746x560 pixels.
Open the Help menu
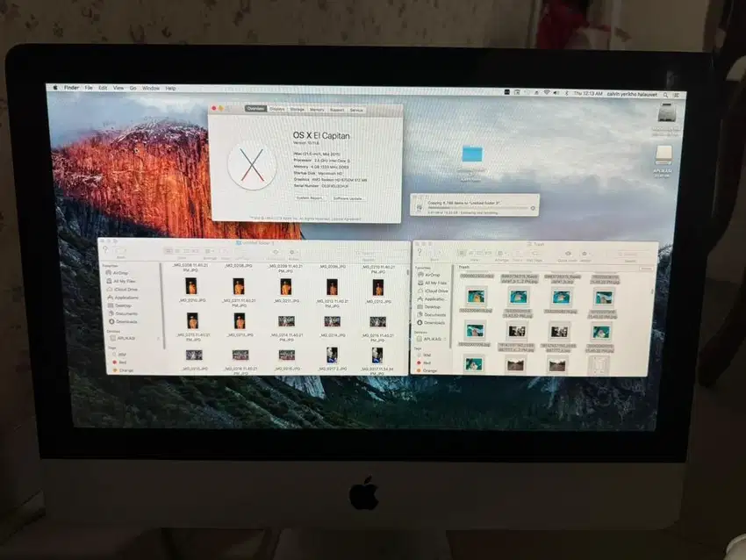click(x=170, y=88)
